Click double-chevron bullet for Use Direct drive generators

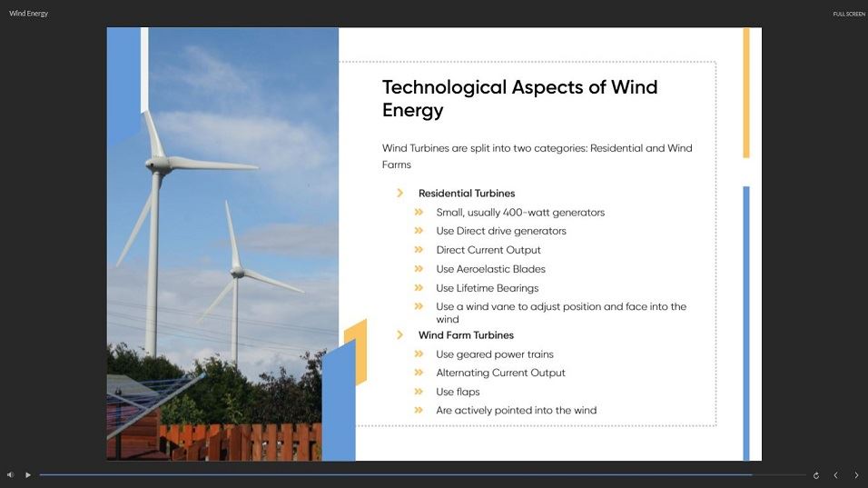[x=419, y=231]
